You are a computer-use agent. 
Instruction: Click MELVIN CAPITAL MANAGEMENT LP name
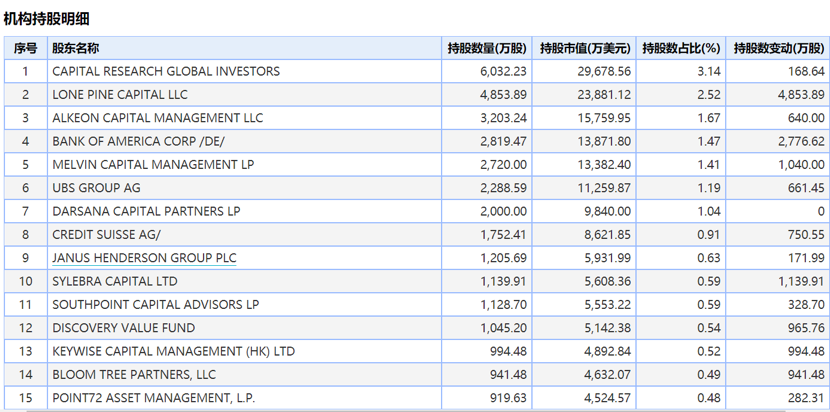[x=154, y=165]
